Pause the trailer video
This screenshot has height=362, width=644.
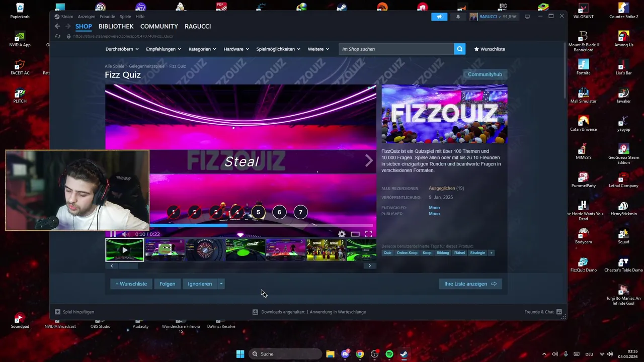pyautogui.click(x=113, y=234)
